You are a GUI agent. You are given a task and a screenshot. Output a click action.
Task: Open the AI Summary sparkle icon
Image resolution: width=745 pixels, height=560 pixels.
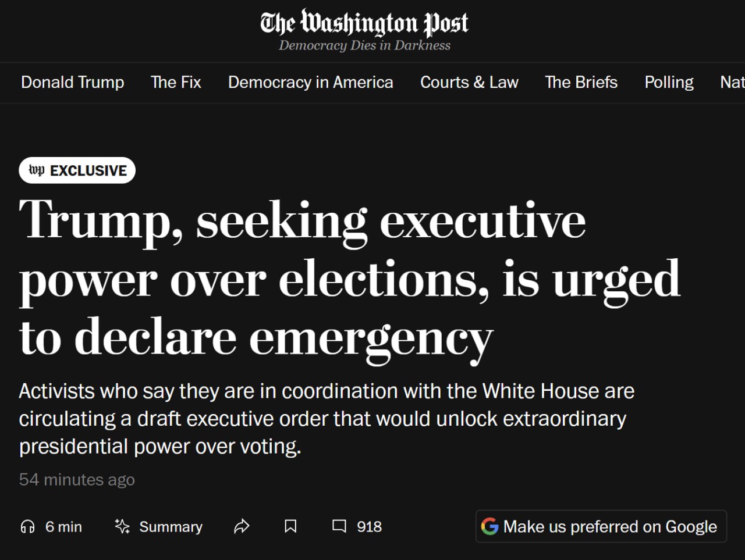coord(122,527)
